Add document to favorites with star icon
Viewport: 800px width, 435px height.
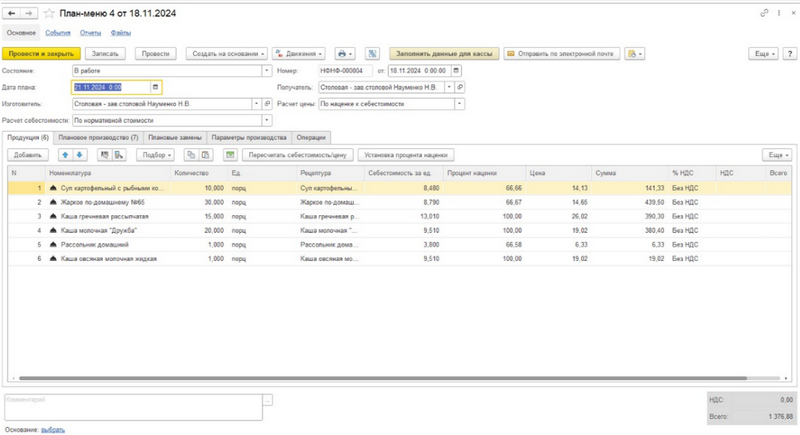click(47, 13)
